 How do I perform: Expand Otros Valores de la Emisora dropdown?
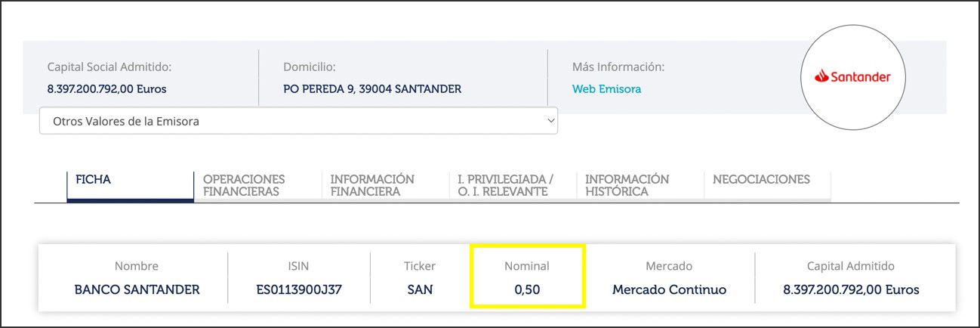tap(297, 121)
